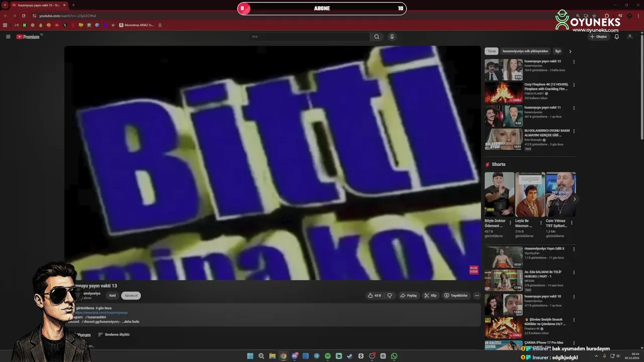
Task: Open options for yayın vakti 11 video
Action: (574, 109)
